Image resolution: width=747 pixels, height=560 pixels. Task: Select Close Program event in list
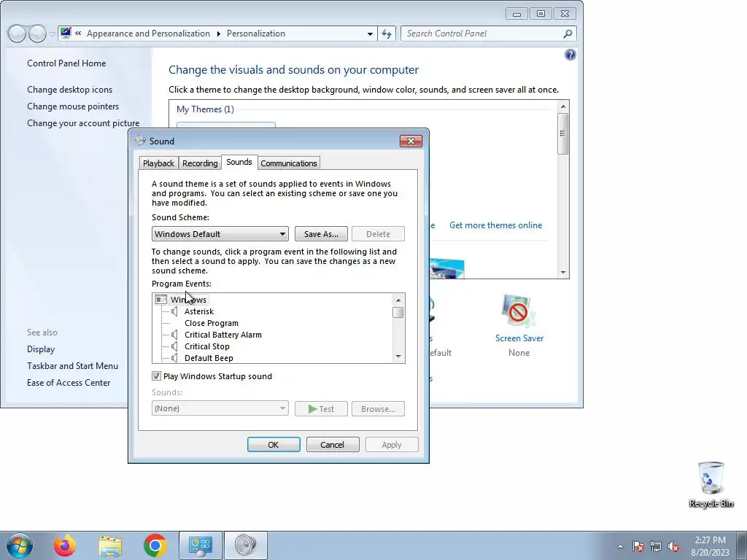[x=212, y=323]
